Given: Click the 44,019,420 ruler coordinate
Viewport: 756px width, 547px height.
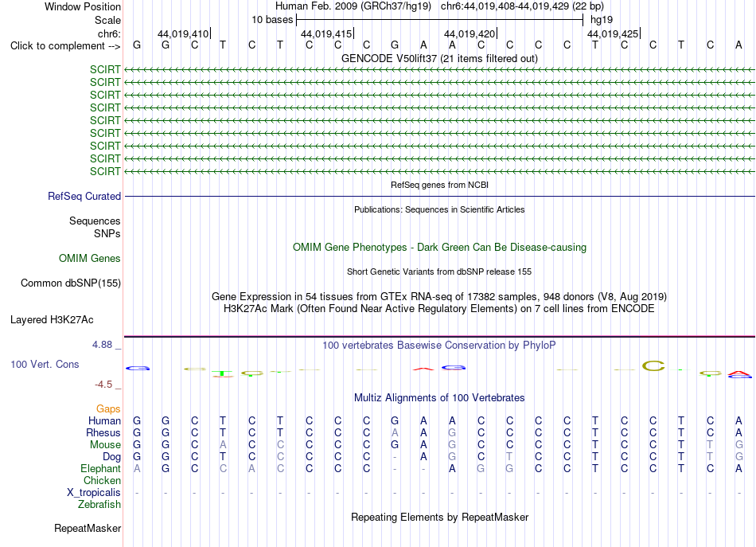Looking at the screenshot, I should (470, 33).
